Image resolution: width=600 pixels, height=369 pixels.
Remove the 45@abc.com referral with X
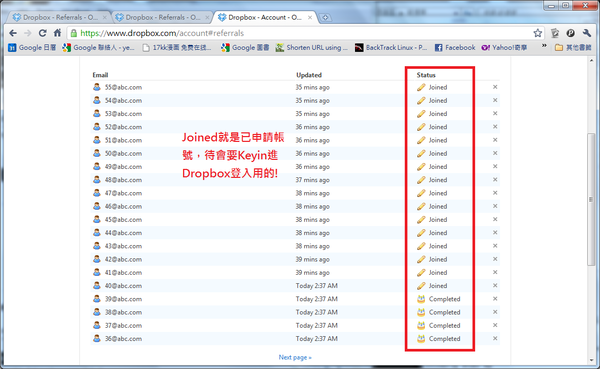(495, 219)
